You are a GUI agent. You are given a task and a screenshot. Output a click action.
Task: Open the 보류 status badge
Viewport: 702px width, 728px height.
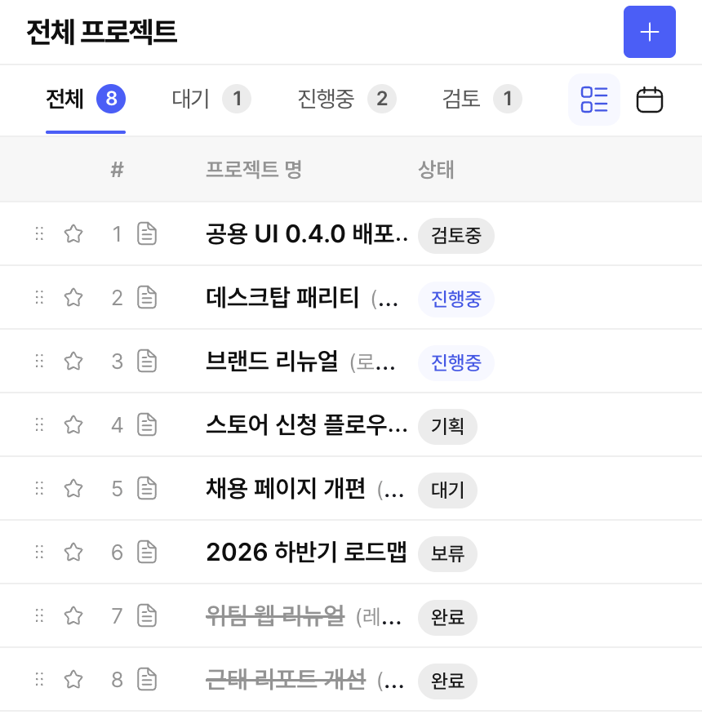pyautogui.click(x=447, y=554)
